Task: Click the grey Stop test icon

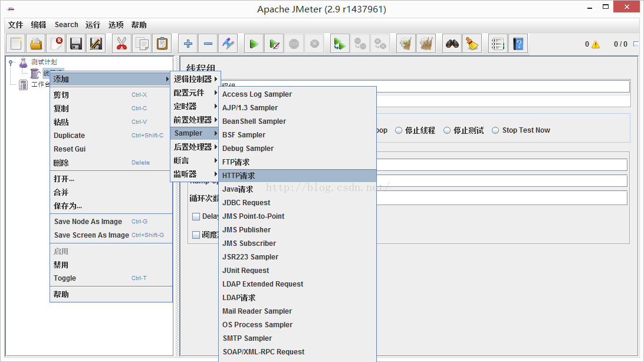Action: click(294, 44)
